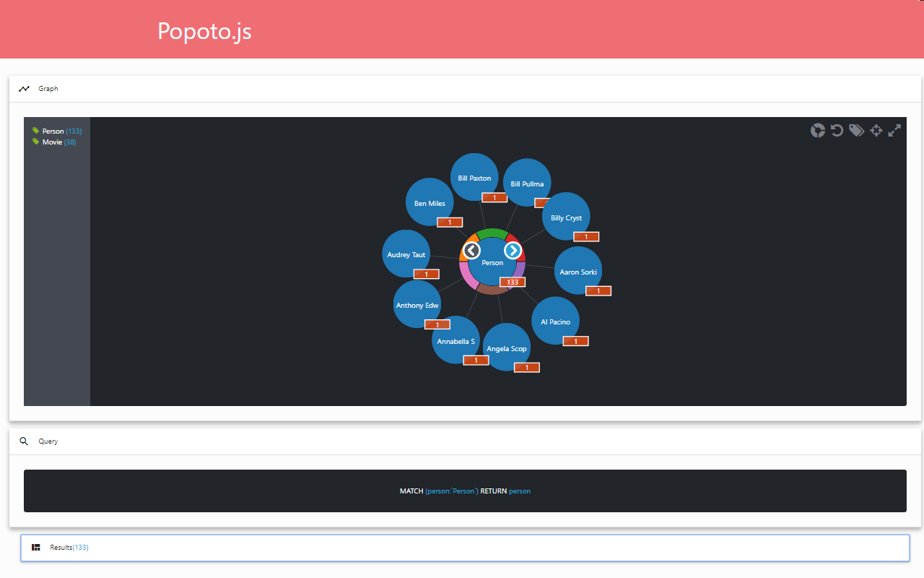
Task: Select the Al Pacino node
Action: coord(555,321)
